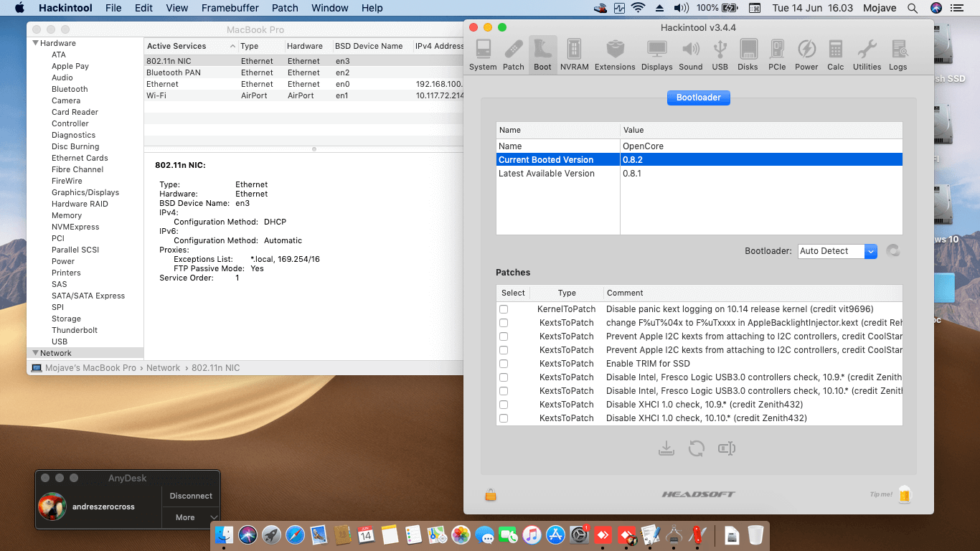The height and width of the screenshot is (551, 980).
Task: Click the Boot toolbar icon
Action: 543,55
